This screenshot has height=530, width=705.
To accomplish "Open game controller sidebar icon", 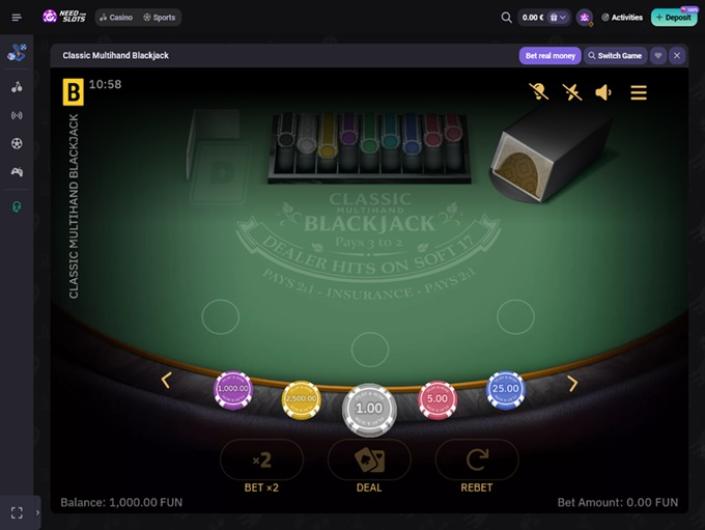I will pyautogui.click(x=17, y=172).
